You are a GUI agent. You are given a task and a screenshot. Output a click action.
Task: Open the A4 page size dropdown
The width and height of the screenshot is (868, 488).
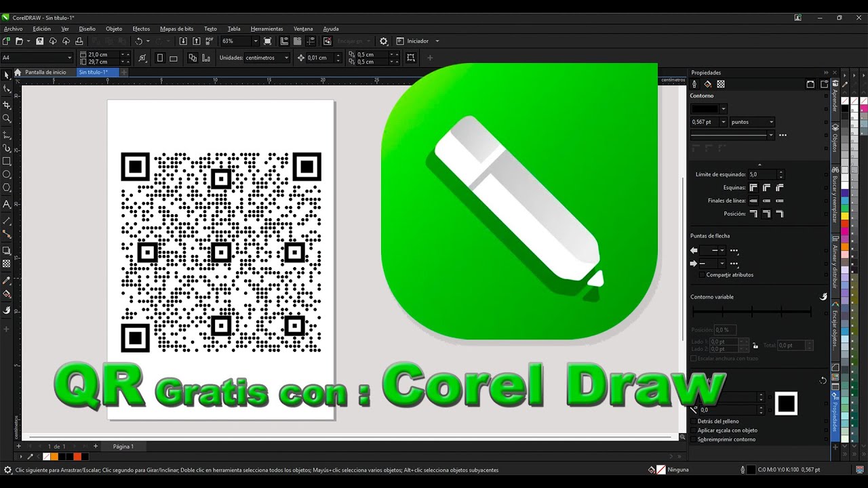(69, 58)
